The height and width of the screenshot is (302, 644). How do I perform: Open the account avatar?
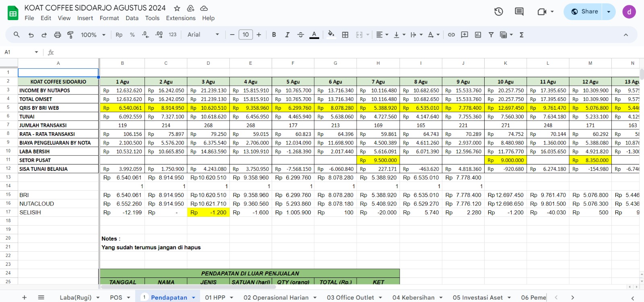(x=629, y=12)
